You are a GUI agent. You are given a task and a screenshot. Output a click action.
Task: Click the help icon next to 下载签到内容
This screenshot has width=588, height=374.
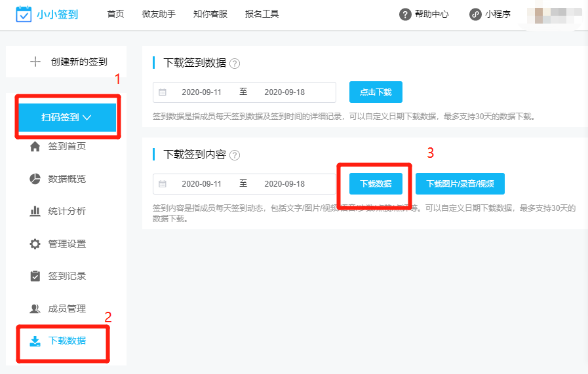235,155
